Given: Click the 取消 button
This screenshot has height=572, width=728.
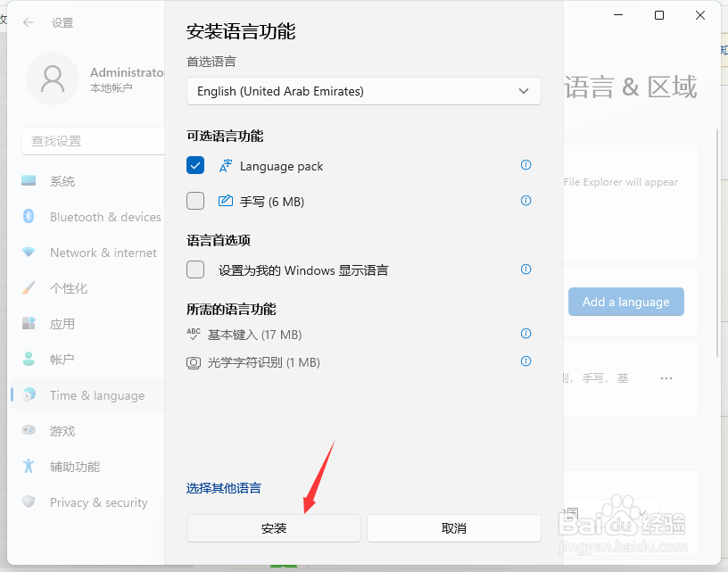Looking at the screenshot, I should tap(454, 528).
